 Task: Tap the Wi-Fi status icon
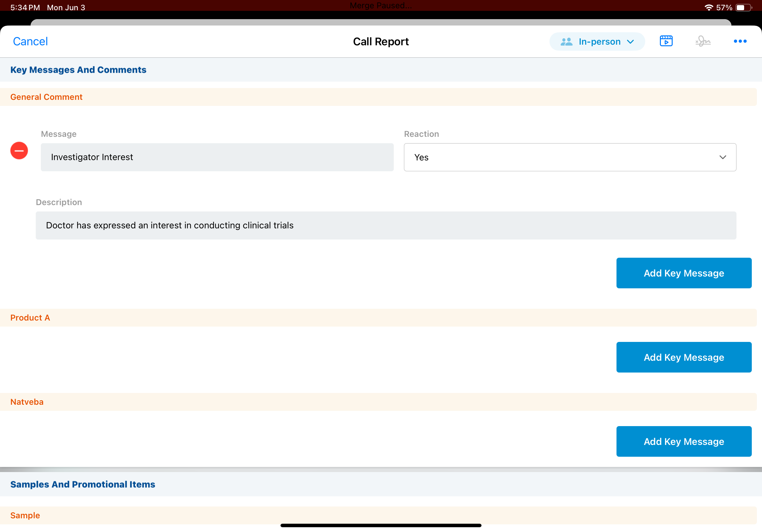[709, 8]
